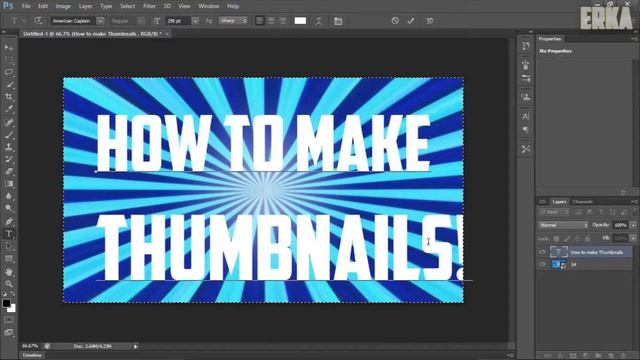The height and width of the screenshot is (360, 640).
Task: Select the Properties panel tab
Action: (x=549, y=39)
